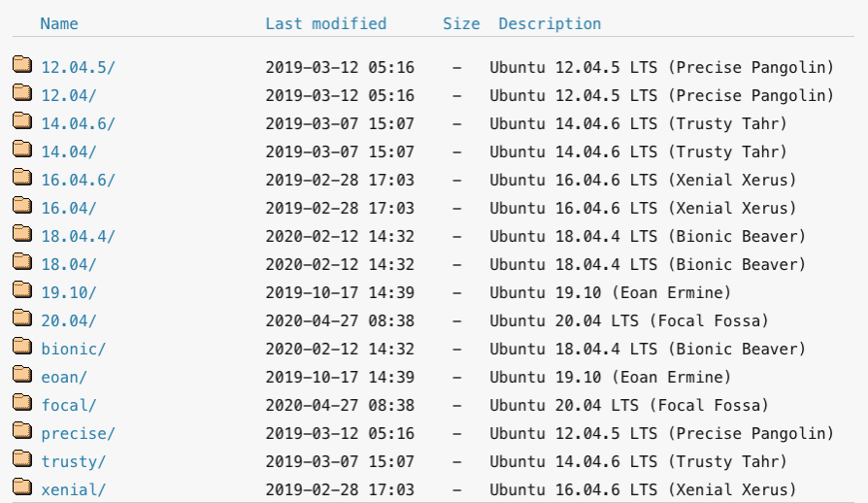This screenshot has width=868, height=503.
Task: Click the folder icon beside 19.10/
Action: pos(22,291)
